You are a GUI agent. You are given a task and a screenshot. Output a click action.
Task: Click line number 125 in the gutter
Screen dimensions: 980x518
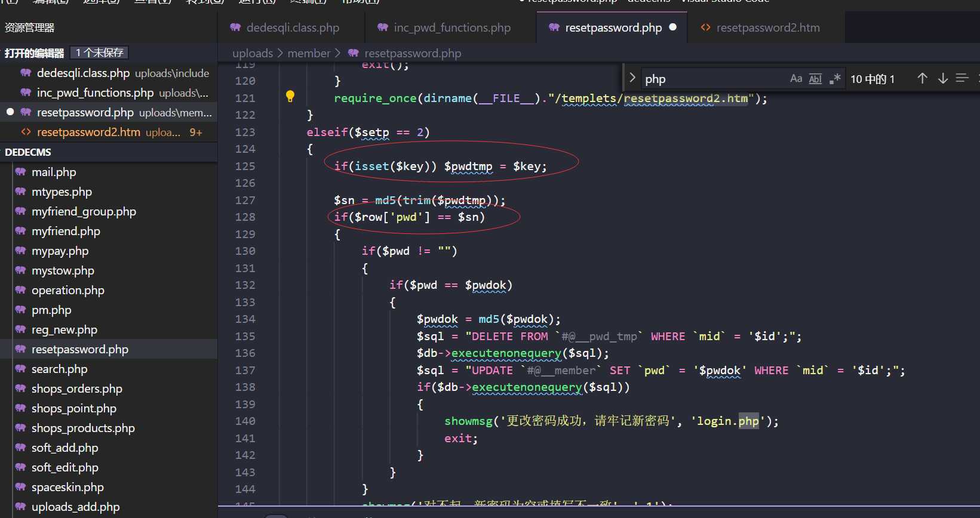245,166
